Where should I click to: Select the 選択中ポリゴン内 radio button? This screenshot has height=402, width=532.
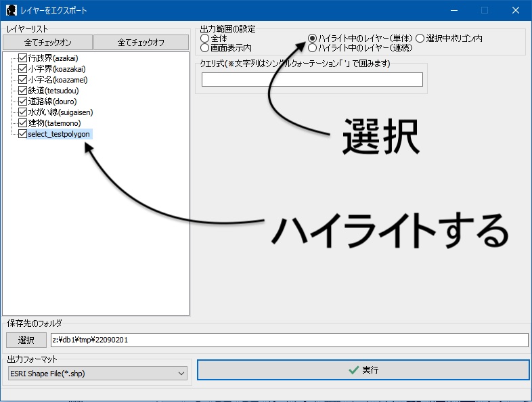coord(420,39)
